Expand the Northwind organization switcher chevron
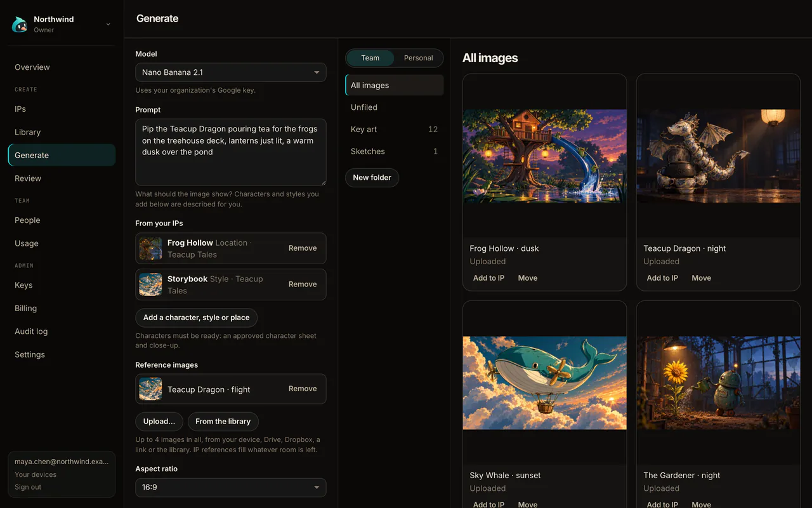Viewport: 812px width, 508px height. (108, 24)
